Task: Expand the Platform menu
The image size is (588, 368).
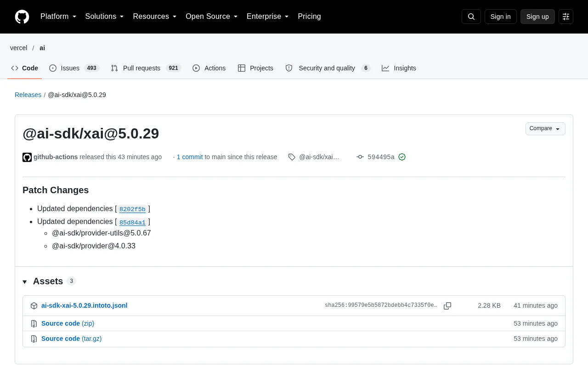Action: (58, 17)
